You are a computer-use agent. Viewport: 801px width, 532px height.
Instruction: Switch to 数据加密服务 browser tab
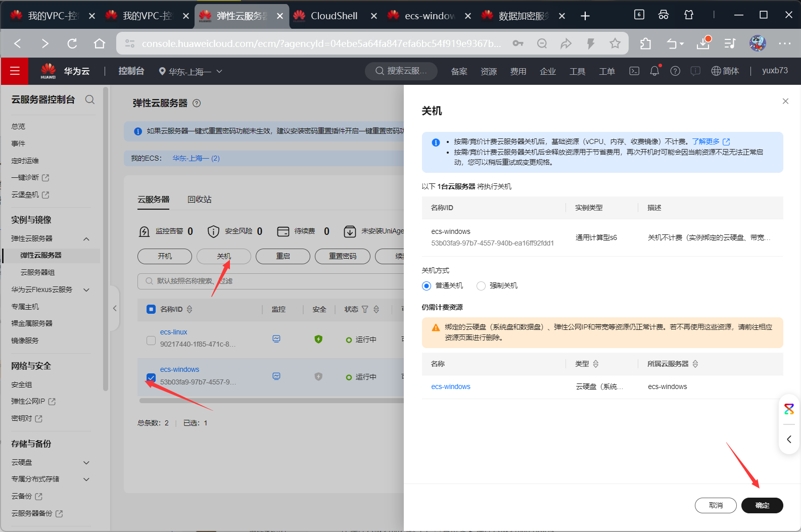(x=523, y=16)
